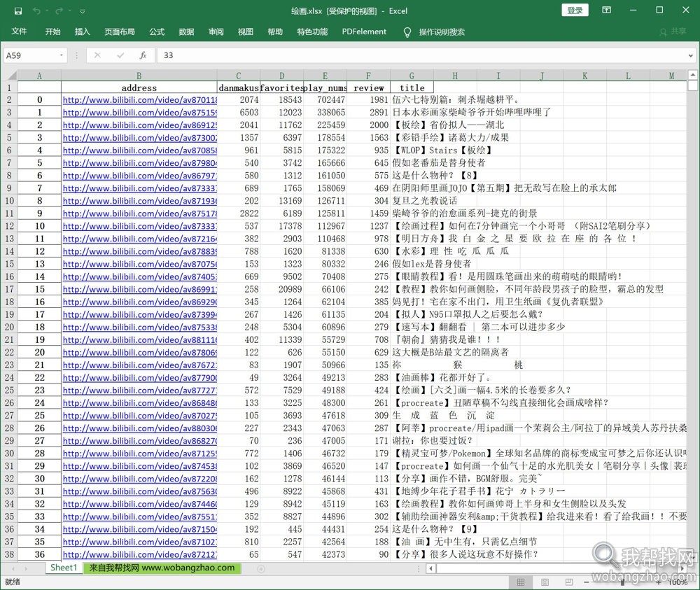
Task: Click the add new sheet plus icon
Action: click(261, 568)
